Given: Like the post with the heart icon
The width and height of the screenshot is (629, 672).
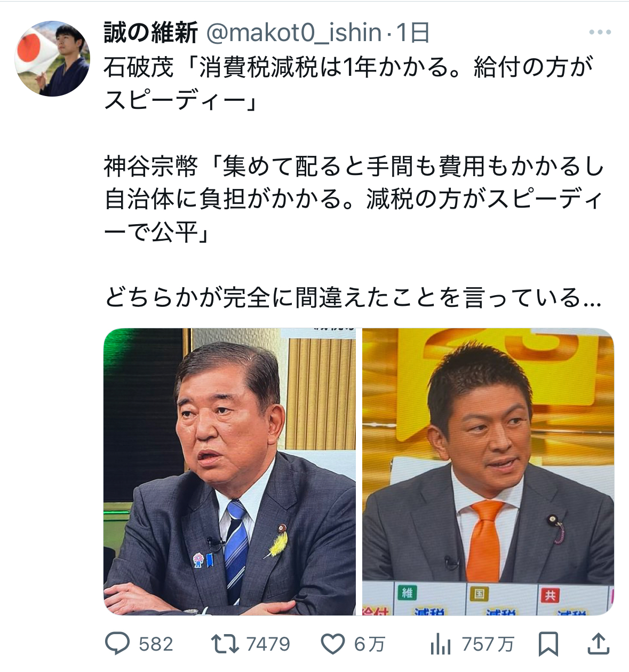Looking at the screenshot, I should [x=333, y=644].
